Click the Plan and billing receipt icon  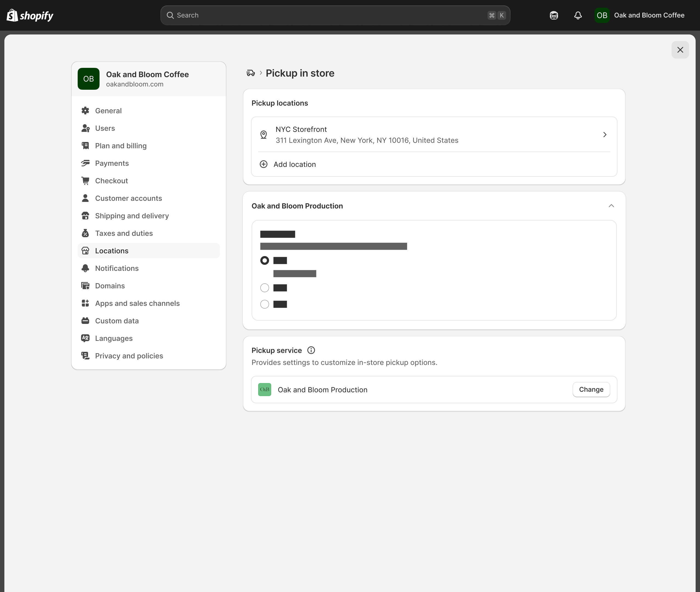tap(85, 146)
